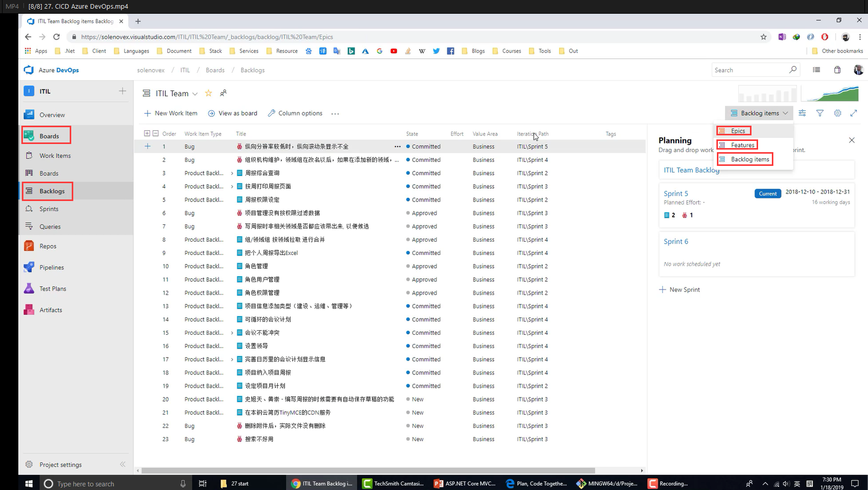The height and width of the screenshot is (490, 868).
Task: Expand the row 17 完善日历里的会议计划显示信息 item
Action: 232,359
